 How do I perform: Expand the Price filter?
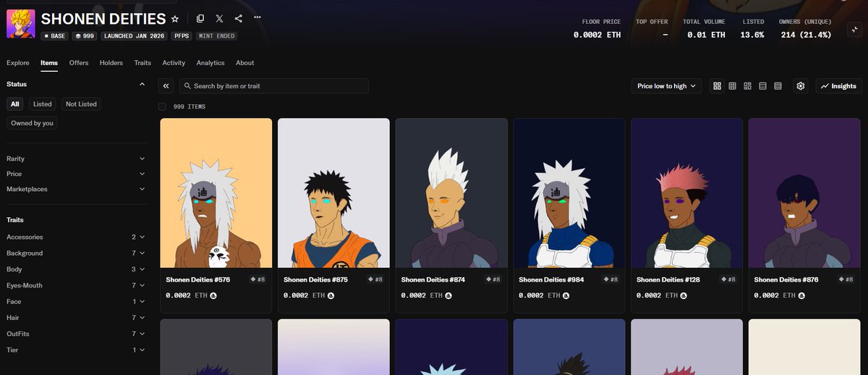click(x=75, y=174)
